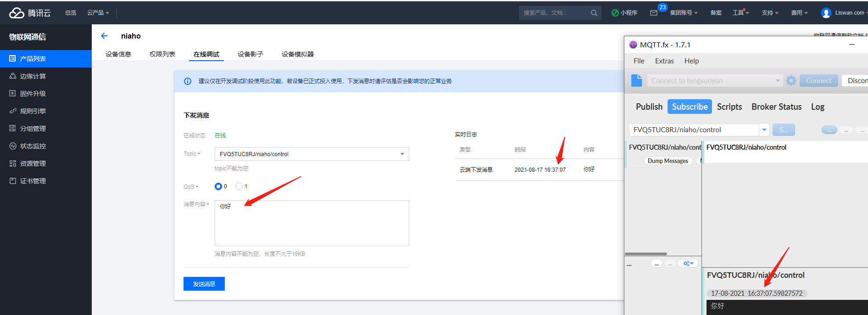This screenshot has width=868, height=315.
Task: Open MQTT.fx Extras menu
Action: (x=664, y=61)
